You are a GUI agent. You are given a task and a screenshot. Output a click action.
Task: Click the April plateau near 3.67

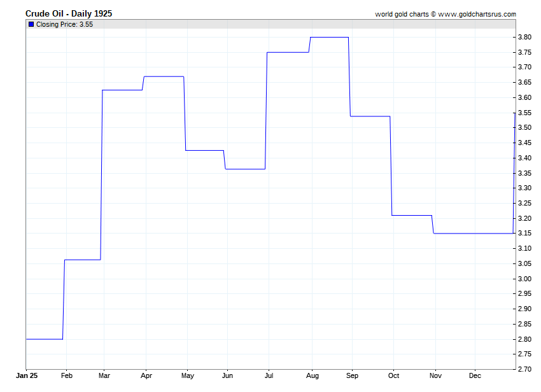[164, 76]
